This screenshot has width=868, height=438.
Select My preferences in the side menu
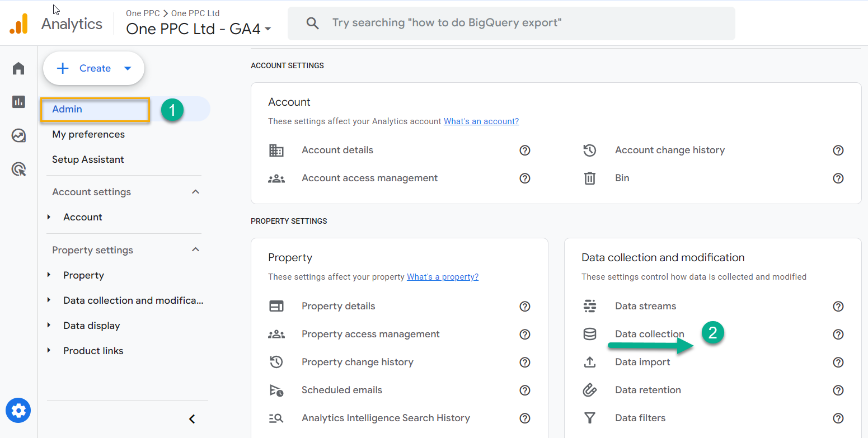(x=88, y=134)
